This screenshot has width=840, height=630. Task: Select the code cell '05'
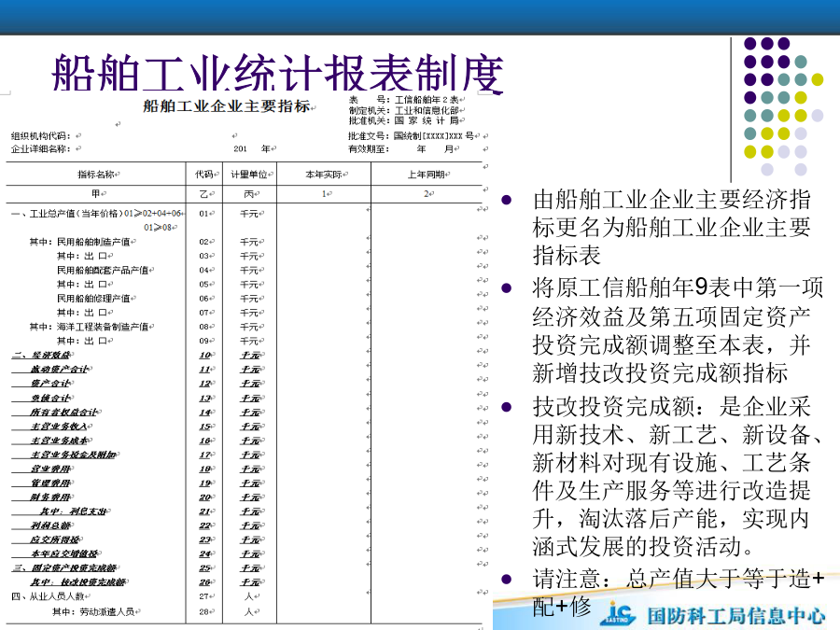click(x=204, y=285)
